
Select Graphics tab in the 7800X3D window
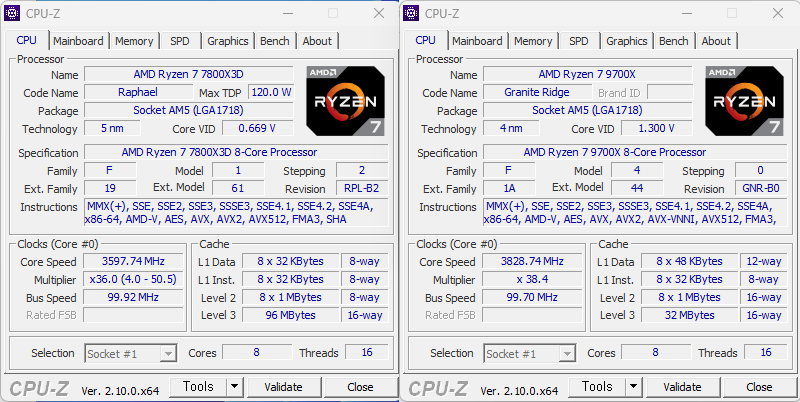228,41
